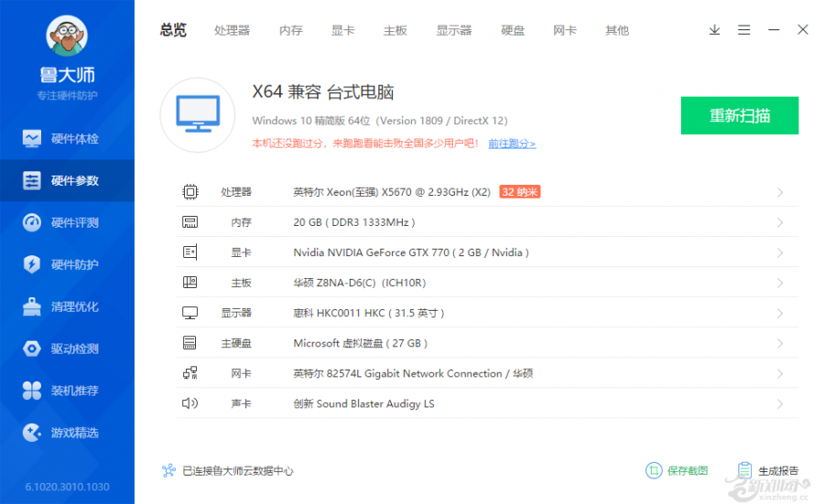Switch to the 主板 tab
824x504 pixels.
pyautogui.click(x=396, y=30)
